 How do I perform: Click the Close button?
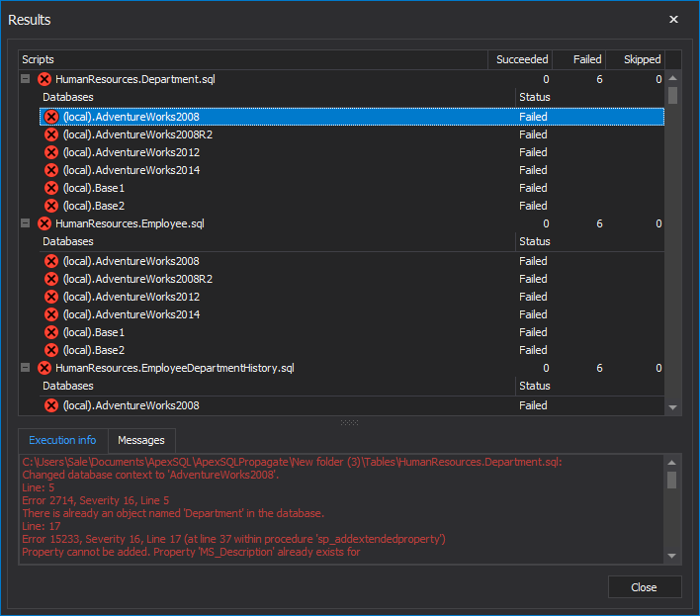(x=645, y=587)
